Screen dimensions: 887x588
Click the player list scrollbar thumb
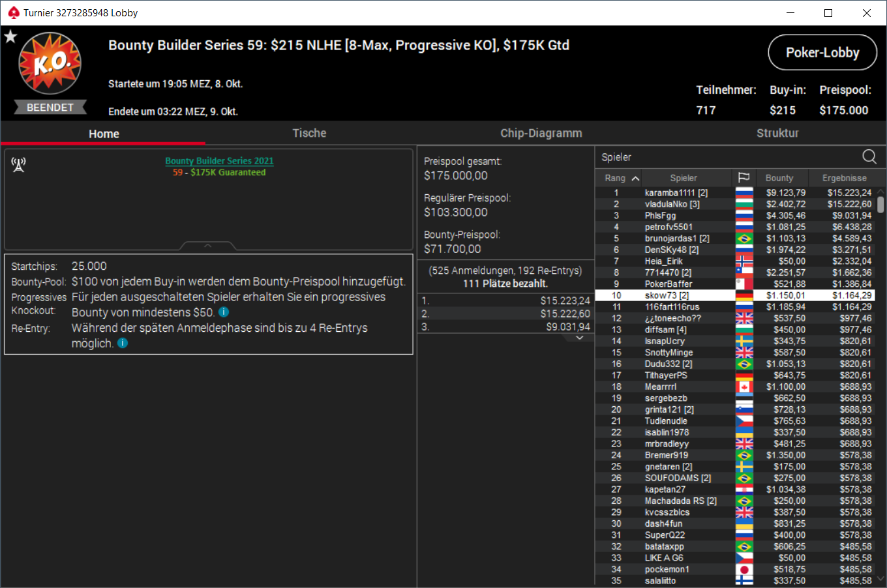(880, 204)
